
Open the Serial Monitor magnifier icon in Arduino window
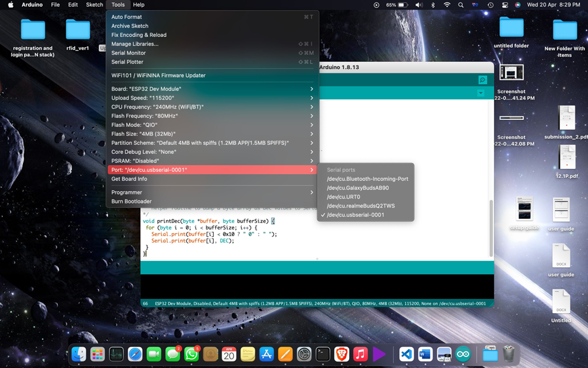[483, 79]
